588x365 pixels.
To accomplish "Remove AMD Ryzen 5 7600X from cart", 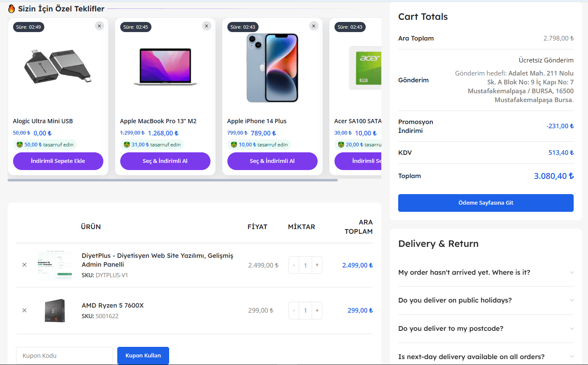I will point(24,310).
